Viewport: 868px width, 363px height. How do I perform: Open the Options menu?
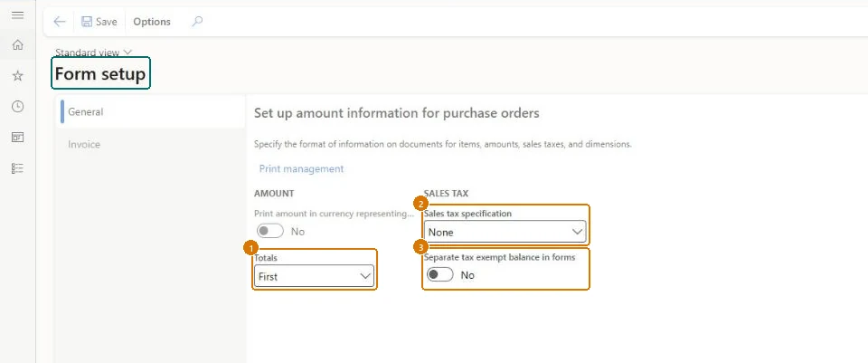click(152, 22)
